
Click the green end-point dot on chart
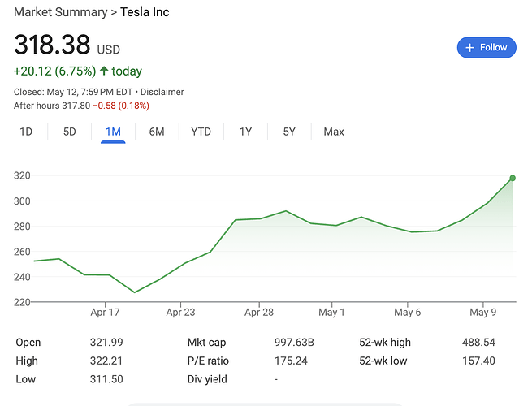(513, 178)
